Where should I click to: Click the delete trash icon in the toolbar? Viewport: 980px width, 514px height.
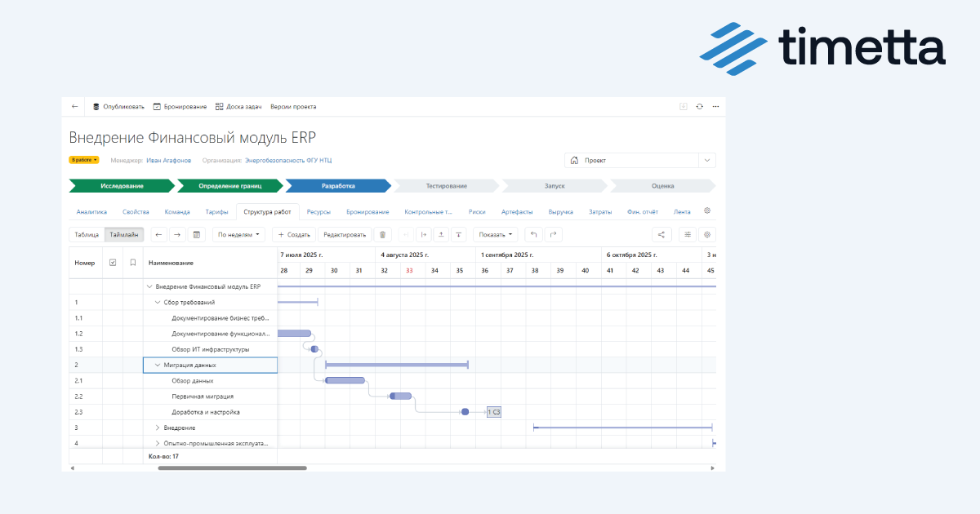[382, 235]
